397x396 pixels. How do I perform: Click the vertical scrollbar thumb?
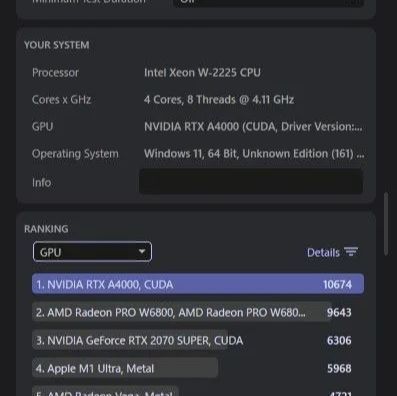click(386, 224)
